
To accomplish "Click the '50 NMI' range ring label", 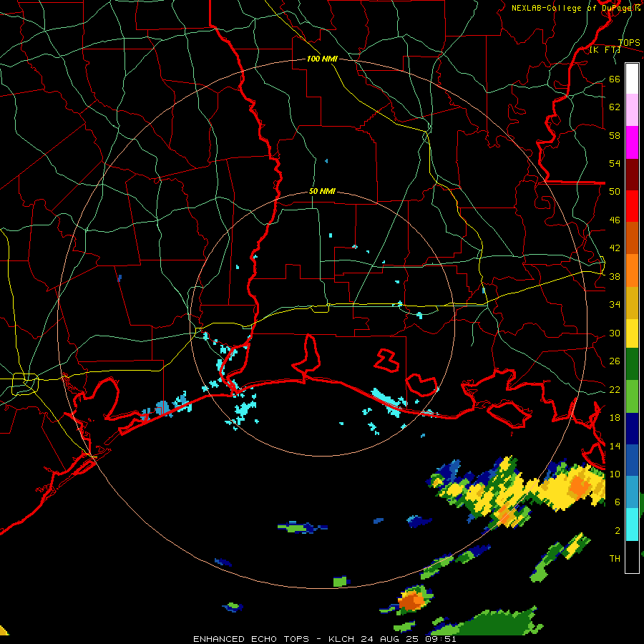I will pyautogui.click(x=322, y=191).
